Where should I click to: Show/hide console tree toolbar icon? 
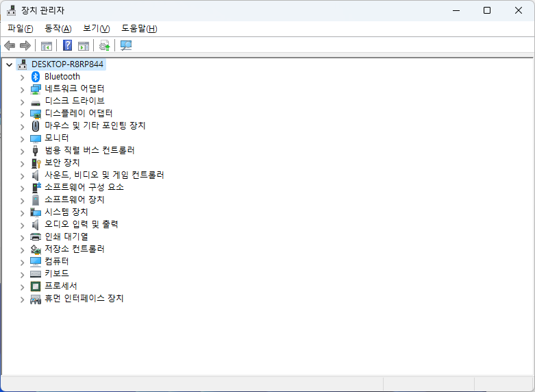click(47, 46)
